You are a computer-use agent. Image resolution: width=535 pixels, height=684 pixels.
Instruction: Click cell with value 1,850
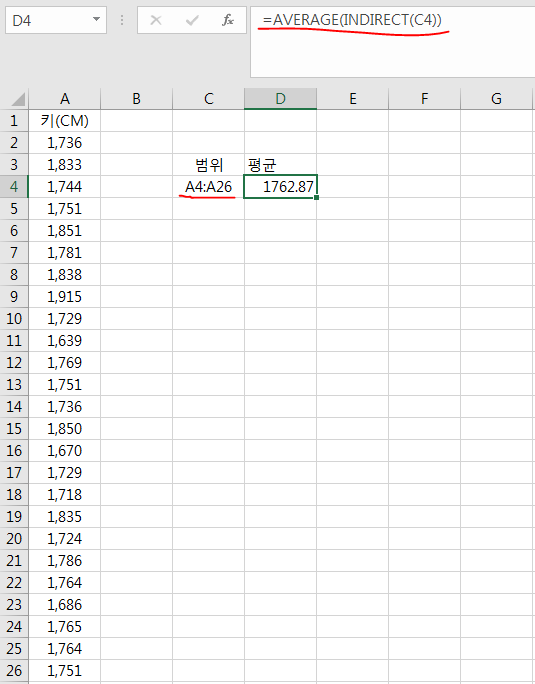point(65,429)
